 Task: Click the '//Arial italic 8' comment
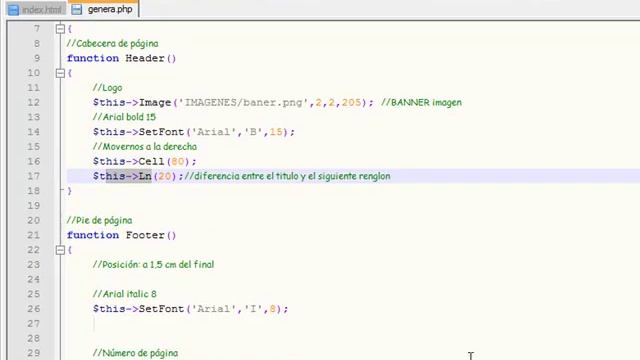tap(124, 294)
